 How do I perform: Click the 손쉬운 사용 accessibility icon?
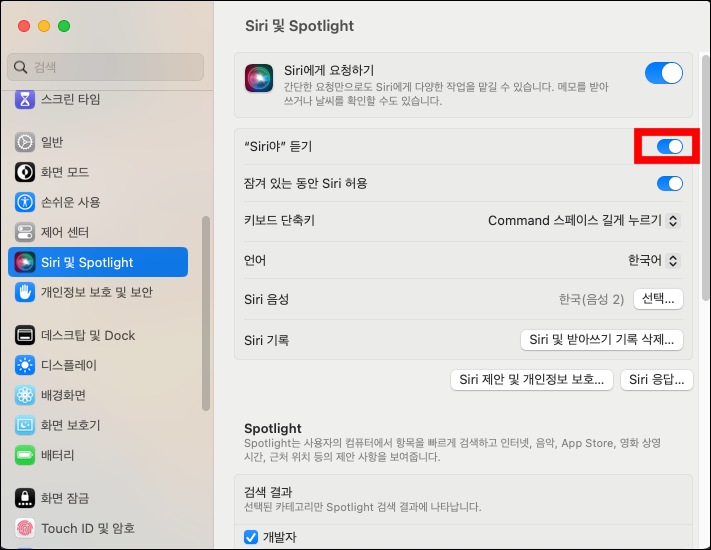pyautogui.click(x=24, y=202)
